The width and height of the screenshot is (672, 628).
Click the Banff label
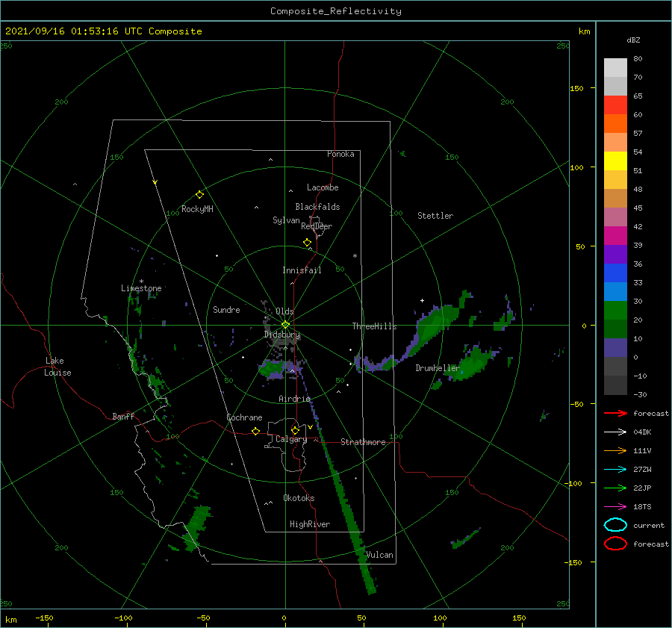tap(123, 416)
